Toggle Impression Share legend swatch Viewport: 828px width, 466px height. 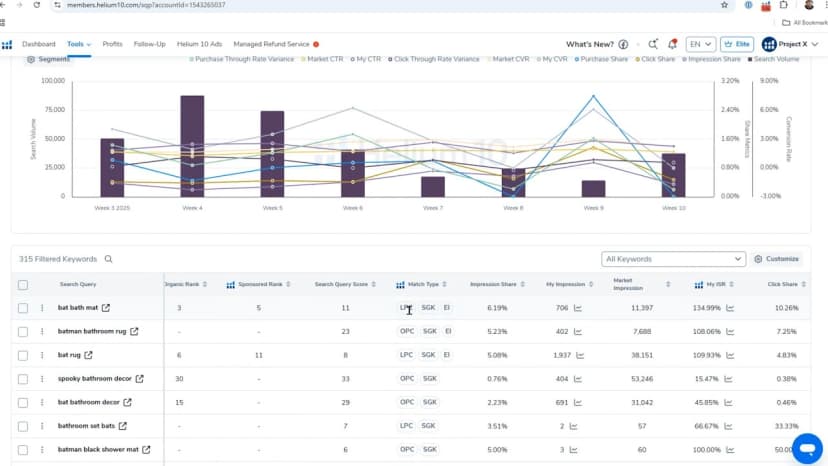pos(684,59)
